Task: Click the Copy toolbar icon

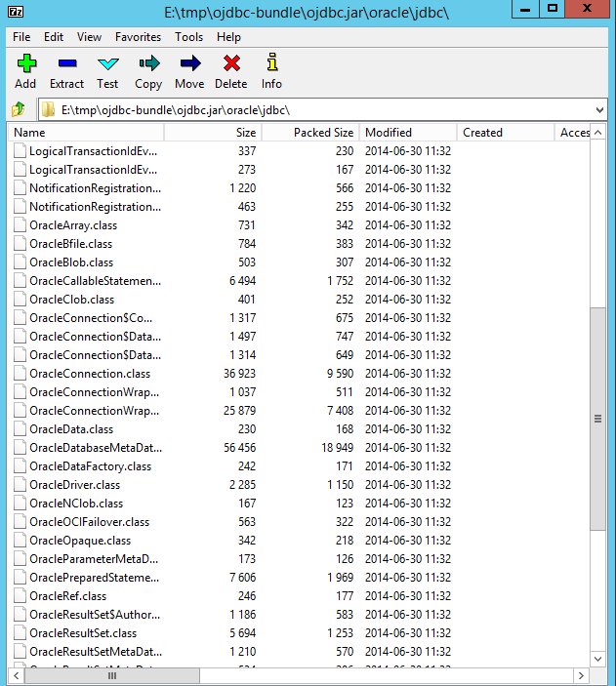Action: click(x=149, y=63)
